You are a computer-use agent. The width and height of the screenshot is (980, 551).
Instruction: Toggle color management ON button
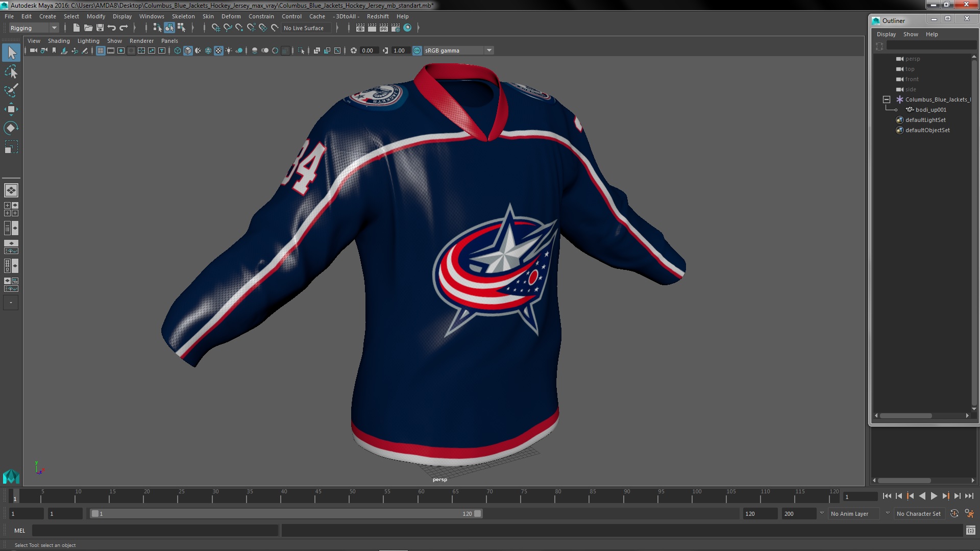coord(417,51)
